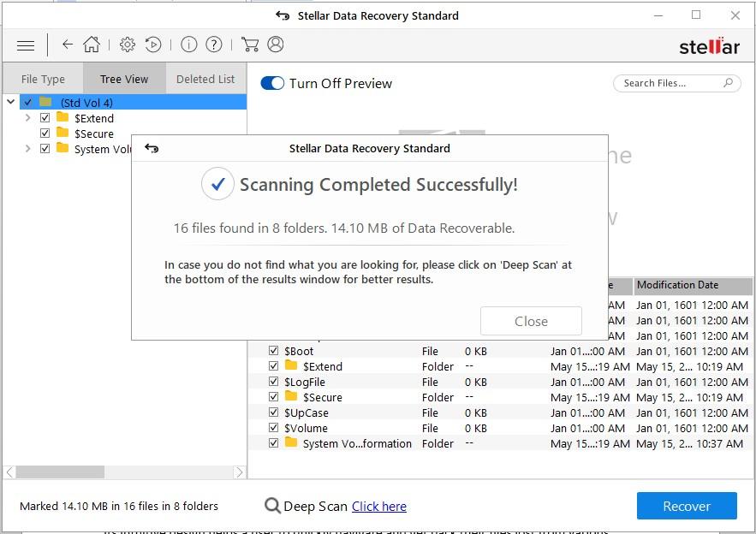Click the Deep Scan magnifier icon

272,506
